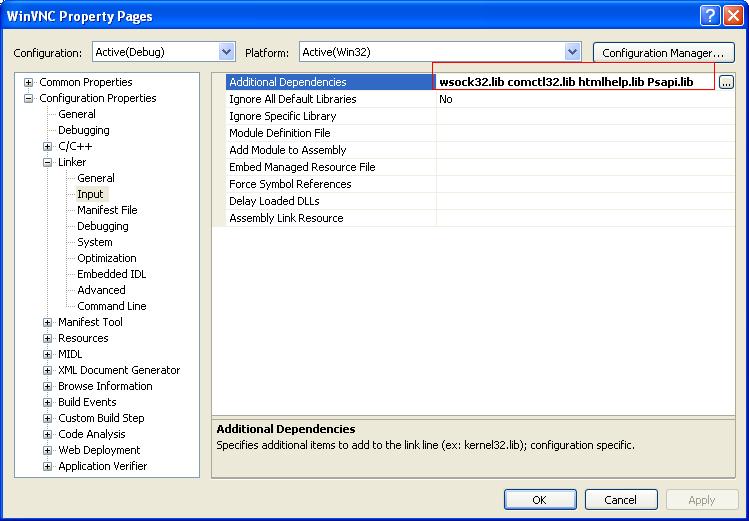Select the Assembly Link Resource row

(480, 218)
